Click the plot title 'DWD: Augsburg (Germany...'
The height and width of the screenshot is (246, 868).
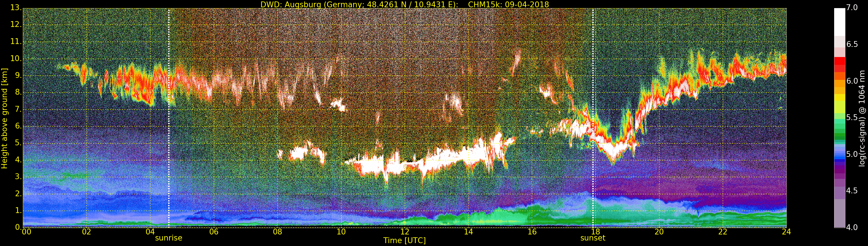point(404,4)
